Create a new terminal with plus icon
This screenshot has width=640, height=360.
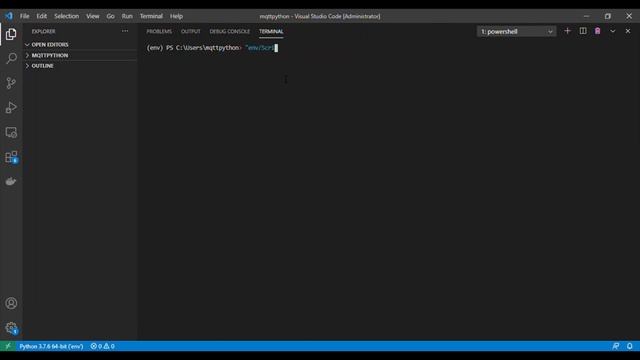click(x=567, y=31)
